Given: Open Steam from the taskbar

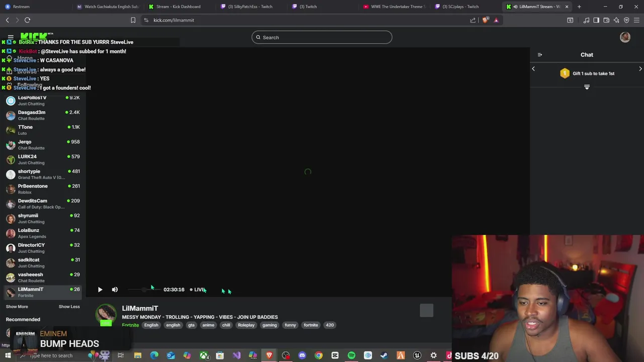Looking at the screenshot, I should point(384,355).
